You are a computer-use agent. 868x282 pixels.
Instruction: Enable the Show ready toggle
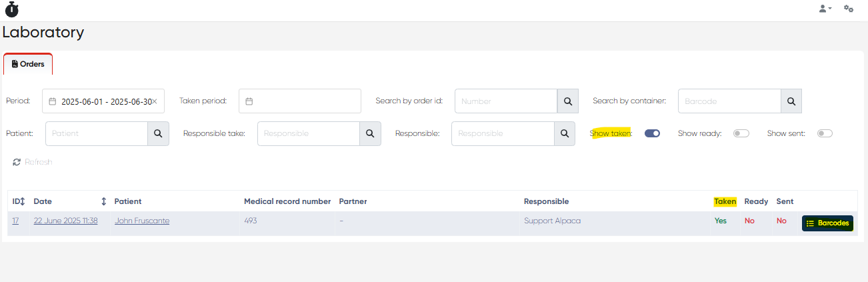(x=741, y=133)
